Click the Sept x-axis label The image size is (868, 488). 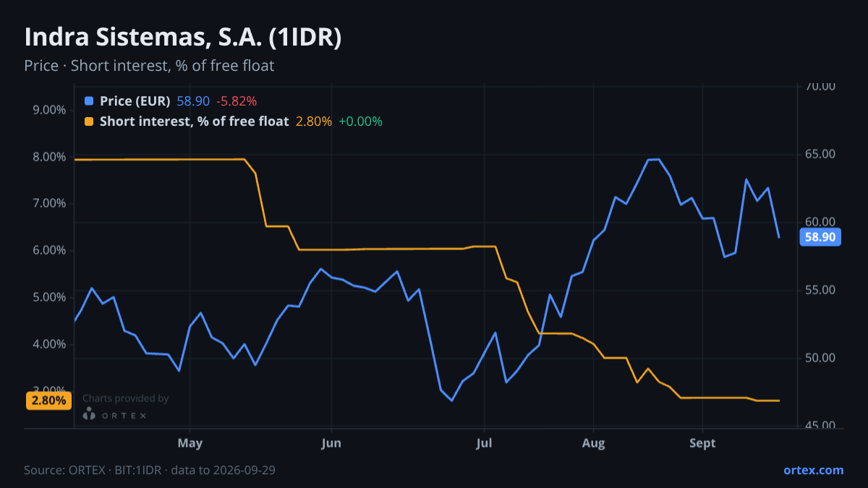click(702, 443)
